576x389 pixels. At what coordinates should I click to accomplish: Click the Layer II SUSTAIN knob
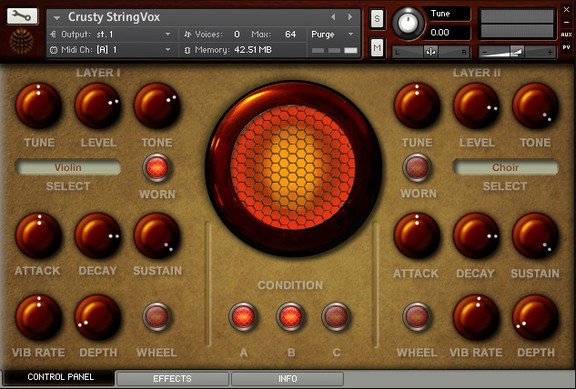(x=536, y=236)
